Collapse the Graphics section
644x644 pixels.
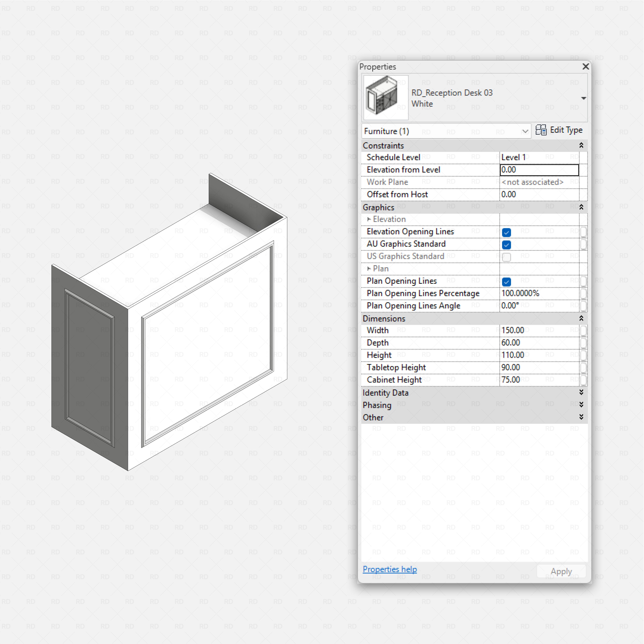click(581, 207)
